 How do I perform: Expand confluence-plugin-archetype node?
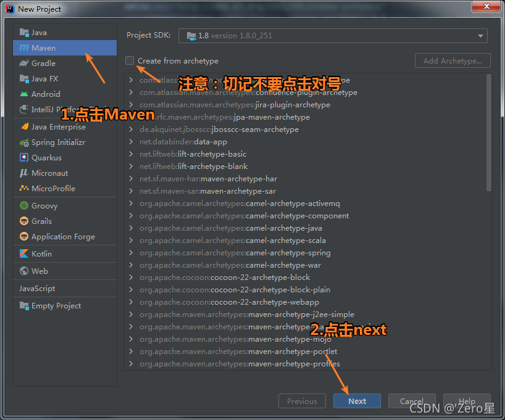click(131, 93)
